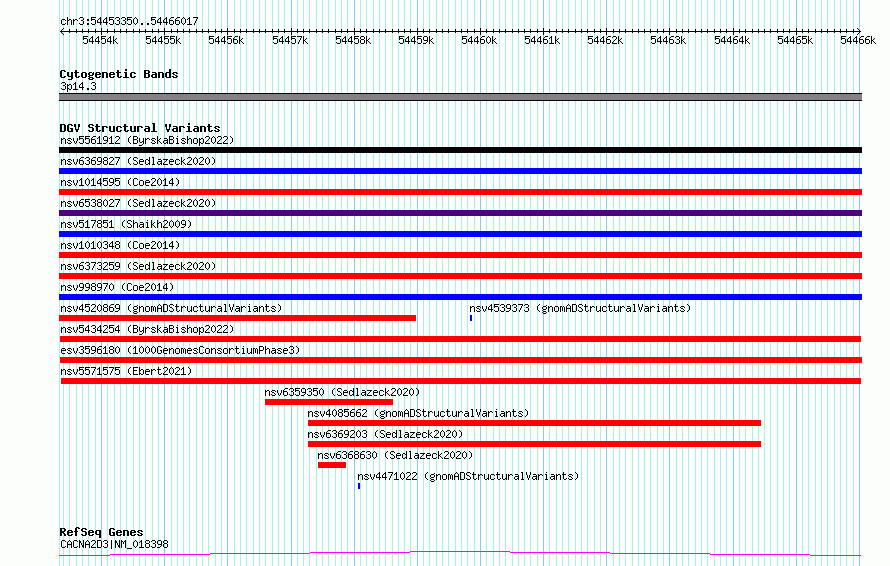Image resolution: width=890 pixels, height=566 pixels.
Task: Click the nsv5561912 (ByrskaBishop2022) variant label
Action: (x=147, y=140)
